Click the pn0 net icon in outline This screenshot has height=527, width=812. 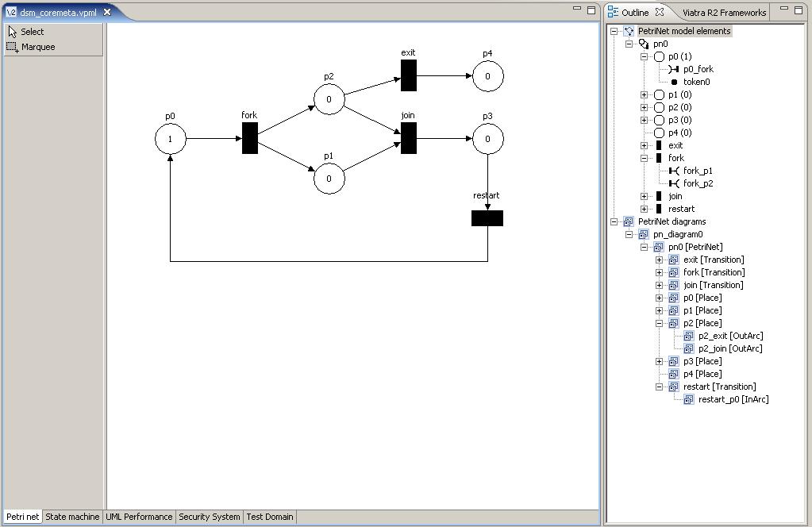click(x=644, y=44)
